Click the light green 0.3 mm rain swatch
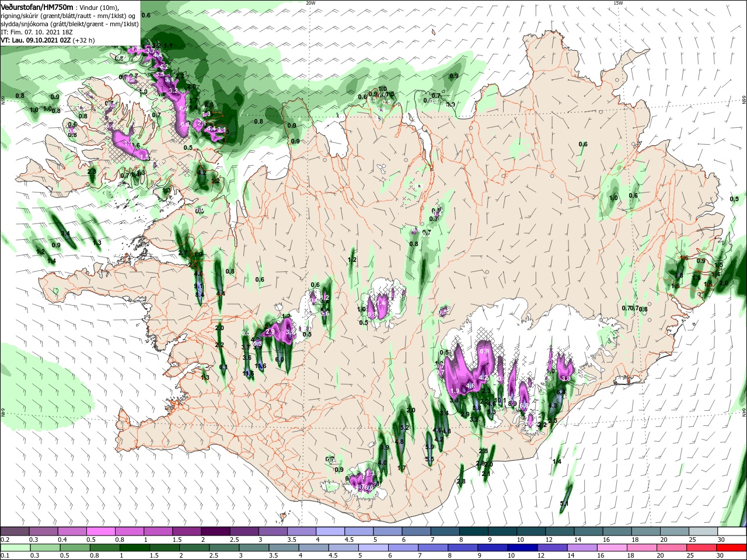Screen dimensions: 747x560 [x=45, y=547]
